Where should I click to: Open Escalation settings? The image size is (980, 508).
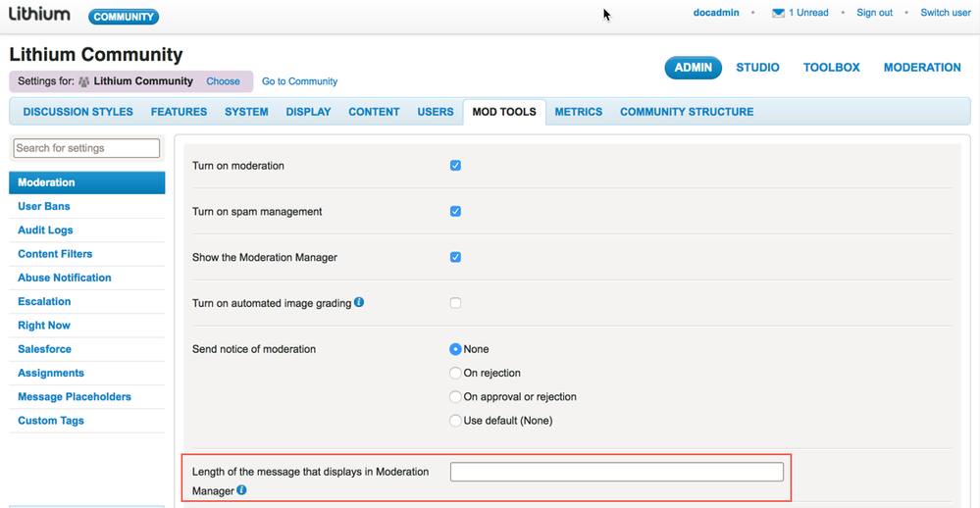tap(44, 301)
